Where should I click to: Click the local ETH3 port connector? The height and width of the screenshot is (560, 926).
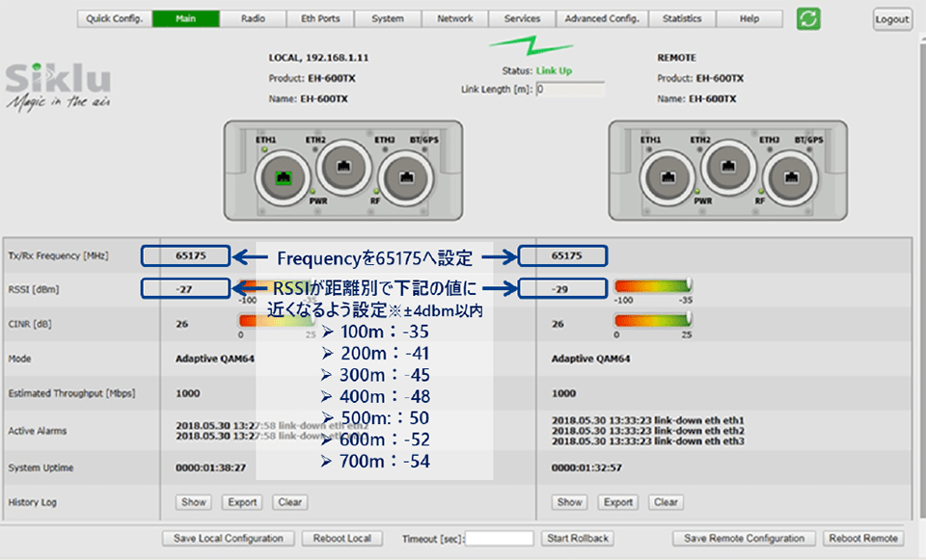pos(406,177)
